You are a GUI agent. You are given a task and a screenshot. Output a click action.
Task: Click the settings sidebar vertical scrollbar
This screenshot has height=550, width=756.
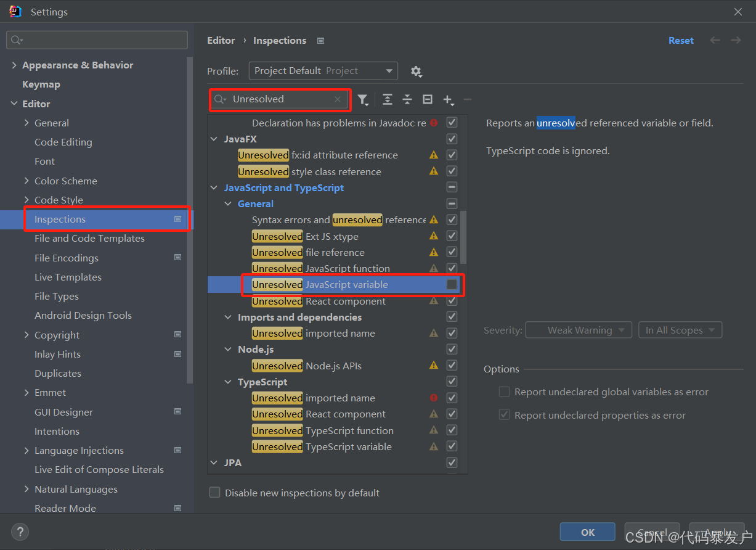(x=190, y=219)
